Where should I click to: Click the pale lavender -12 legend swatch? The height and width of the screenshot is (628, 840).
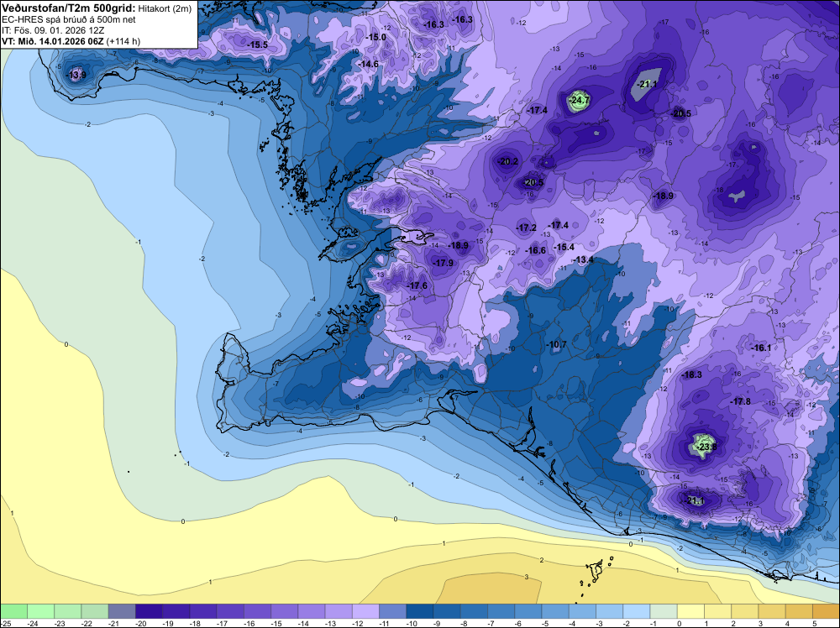coord(365,611)
